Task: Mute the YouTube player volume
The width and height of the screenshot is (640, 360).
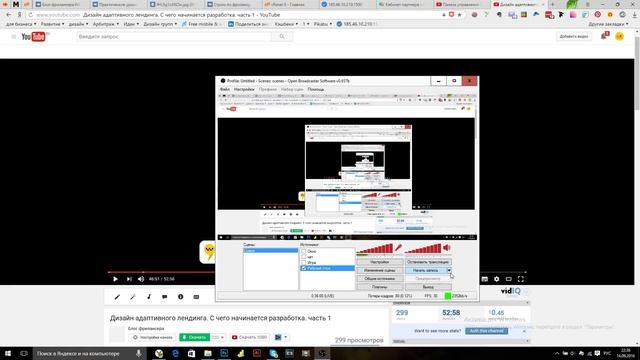Action: [141, 279]
